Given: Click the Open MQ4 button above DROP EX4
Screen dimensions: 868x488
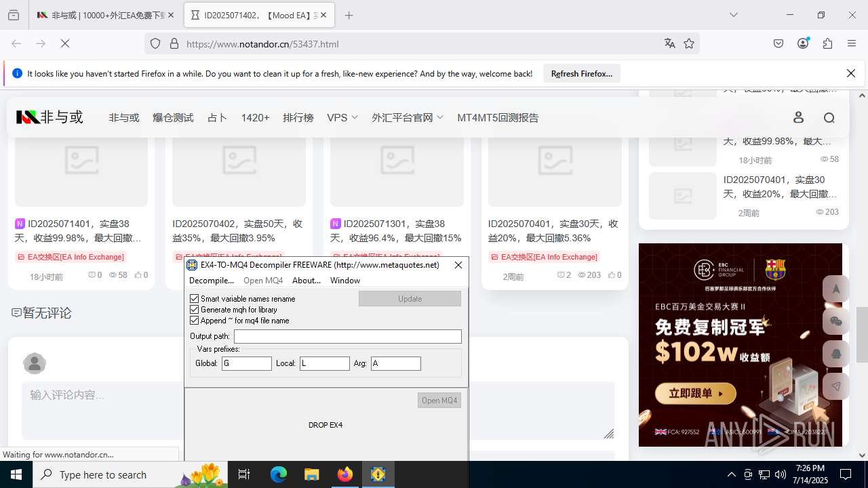Looking at the screenshot, I should coord(439,401).
